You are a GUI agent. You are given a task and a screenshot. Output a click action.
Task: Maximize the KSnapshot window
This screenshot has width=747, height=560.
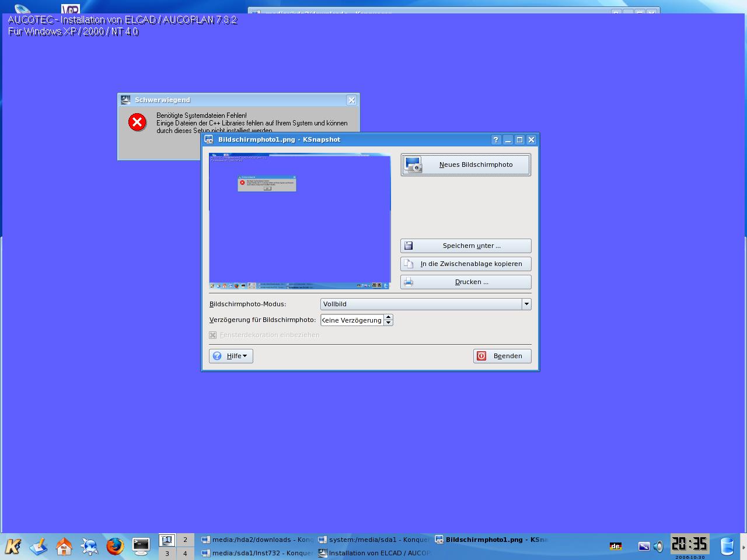click(519, 139)
